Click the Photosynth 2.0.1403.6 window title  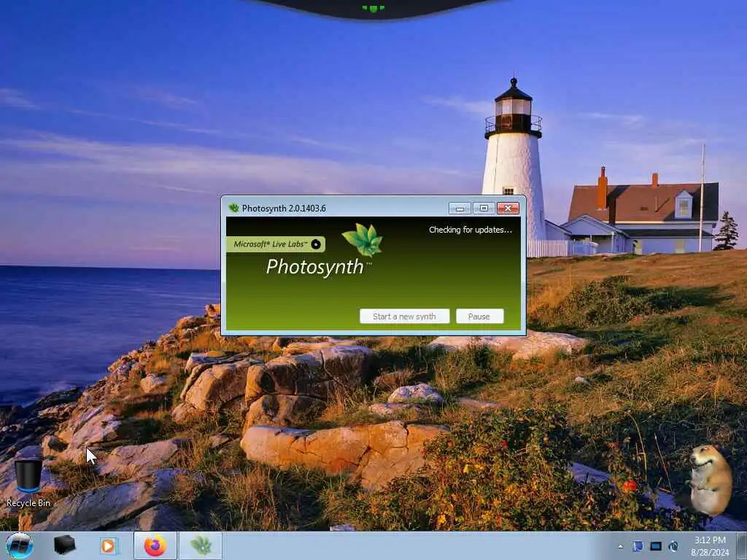(x=284, y=208)
